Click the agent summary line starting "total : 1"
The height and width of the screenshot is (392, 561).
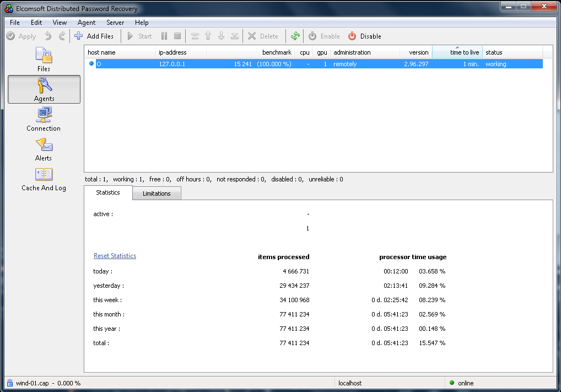[214, 179]
